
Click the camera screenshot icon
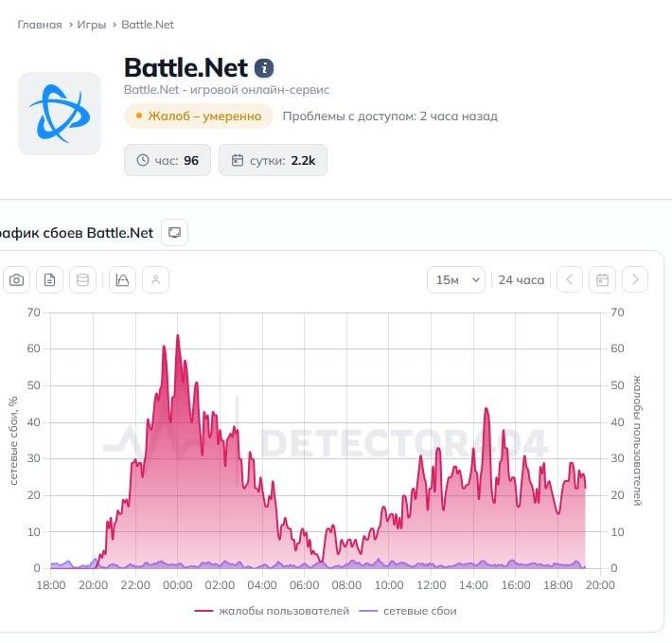(16, 280)
